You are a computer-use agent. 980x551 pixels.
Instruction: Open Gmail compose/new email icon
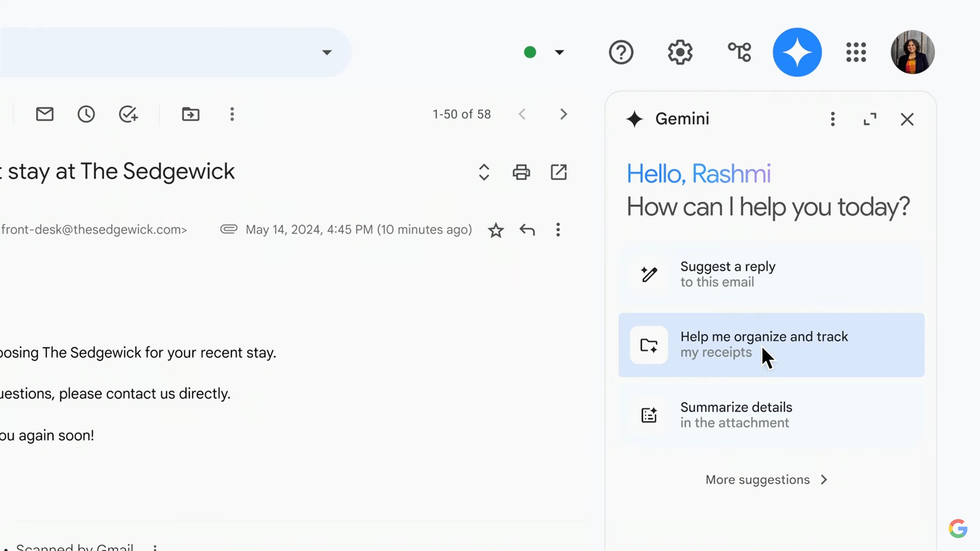tap(45, 114)
